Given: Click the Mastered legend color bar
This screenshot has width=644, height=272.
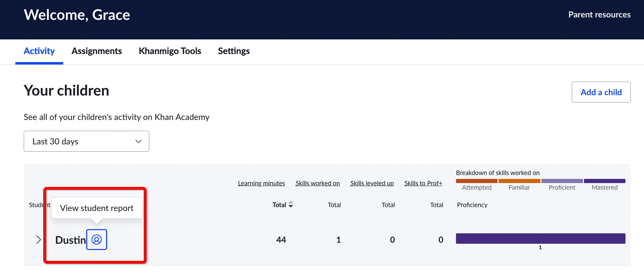Looking at the screenshot, I should point(605,181).
